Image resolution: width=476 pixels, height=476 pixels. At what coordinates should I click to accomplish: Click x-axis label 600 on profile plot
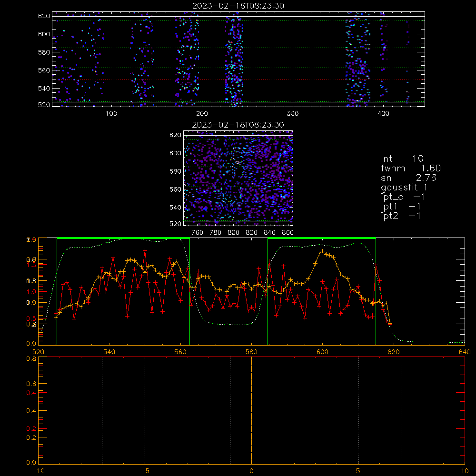point(322,352)
